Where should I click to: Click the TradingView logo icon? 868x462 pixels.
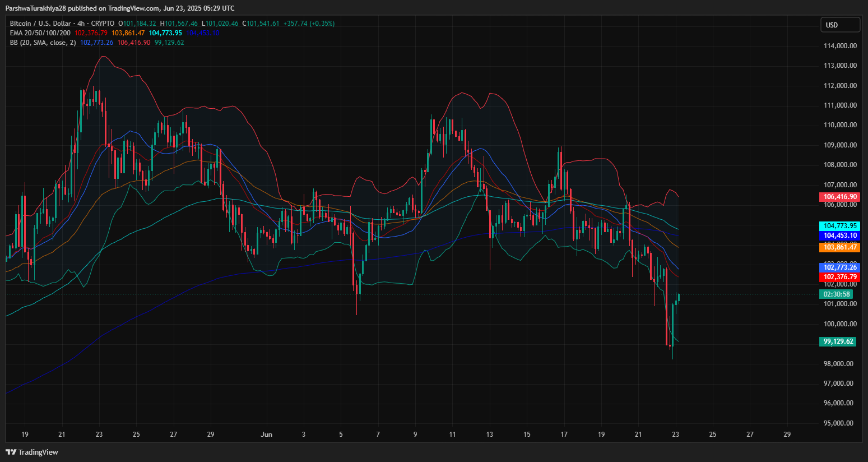click(11, 452)
